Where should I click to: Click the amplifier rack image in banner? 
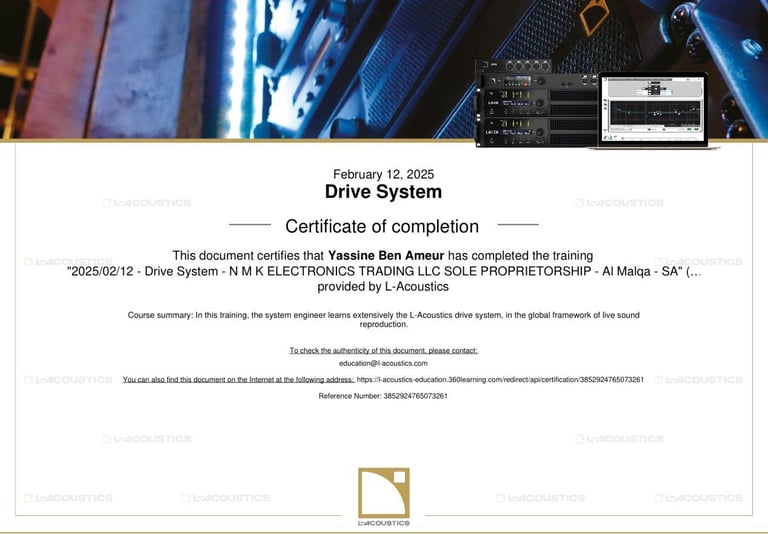[536, 103]
